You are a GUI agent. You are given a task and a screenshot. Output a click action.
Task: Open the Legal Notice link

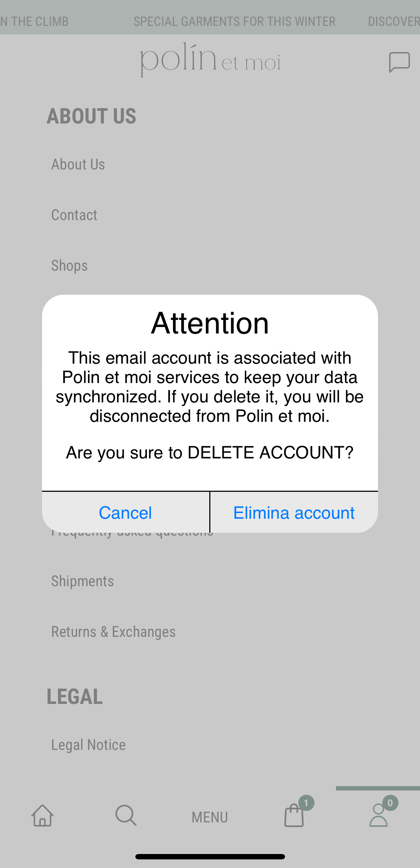pos(89,745)
